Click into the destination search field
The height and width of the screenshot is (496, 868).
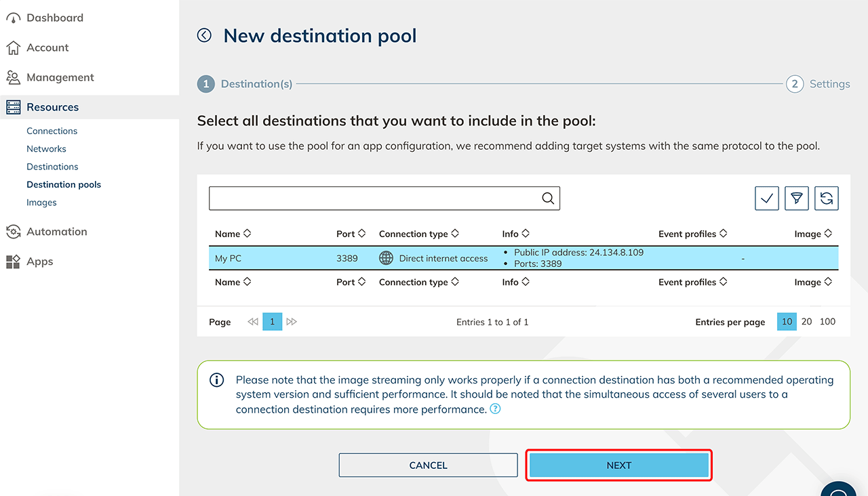point(373,199)
